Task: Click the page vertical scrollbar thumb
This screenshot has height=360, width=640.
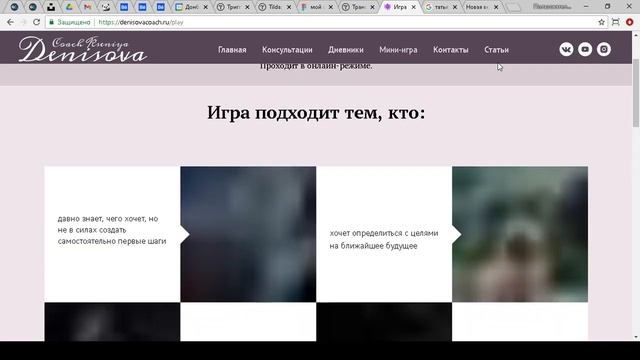Action: coord(636,93)
